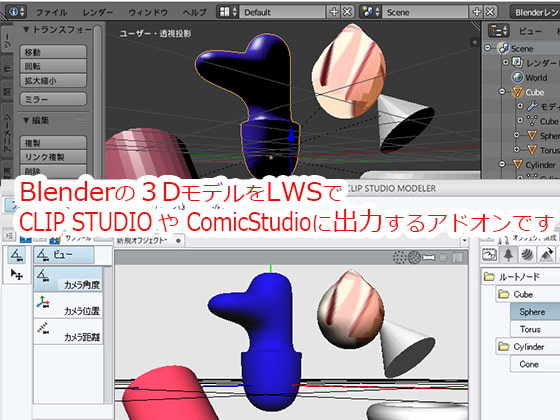Click the ミラー button

[53, 99]
